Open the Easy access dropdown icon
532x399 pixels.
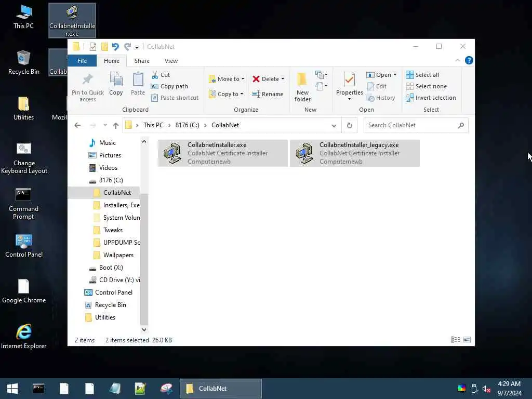(321, 86)
